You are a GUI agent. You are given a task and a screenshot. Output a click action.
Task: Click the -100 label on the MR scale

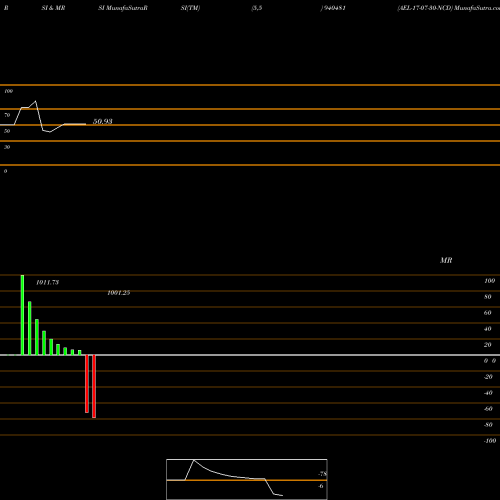pos(490,441)
